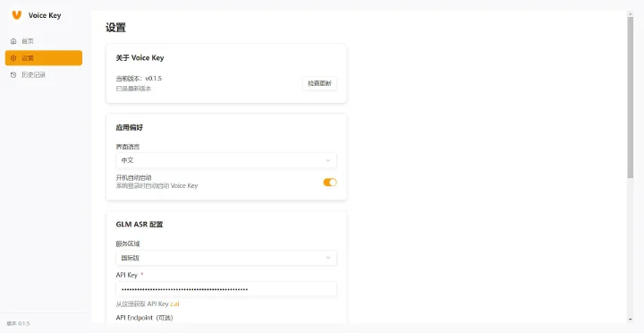The height and width of the screenshot is (333, 644).
Task: Click the vertical scrollbar thumb
Action: coord(630,98)
